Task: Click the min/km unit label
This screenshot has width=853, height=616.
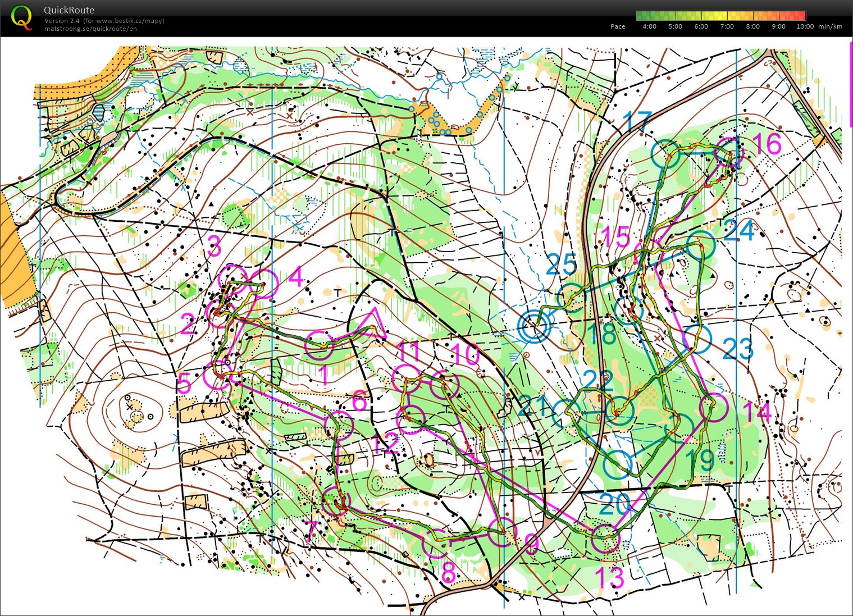Action: pyautogui.click(x=831, y=26)
